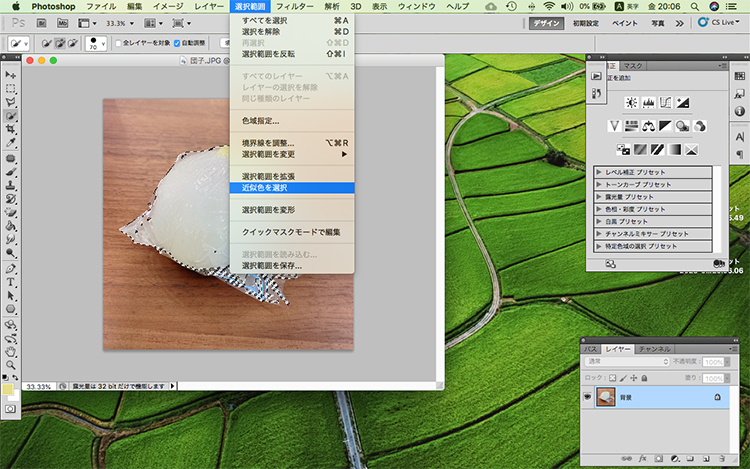The width and height of the screenshot is (750, 469).
Task: Select the デザイン workspace button
Action: (546, 23)
